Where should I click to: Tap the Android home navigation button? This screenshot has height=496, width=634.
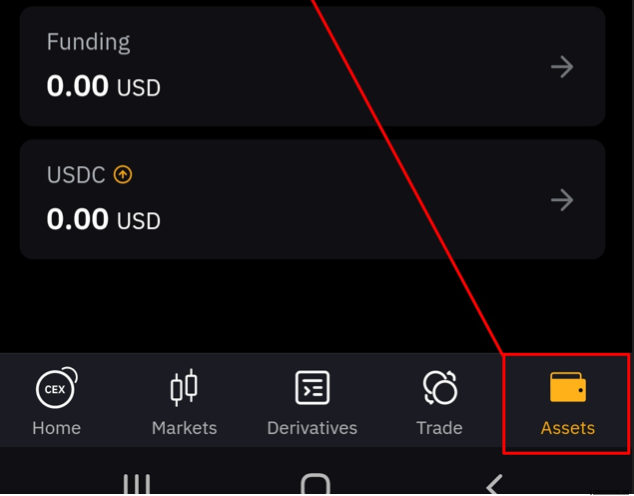[315, 484]
